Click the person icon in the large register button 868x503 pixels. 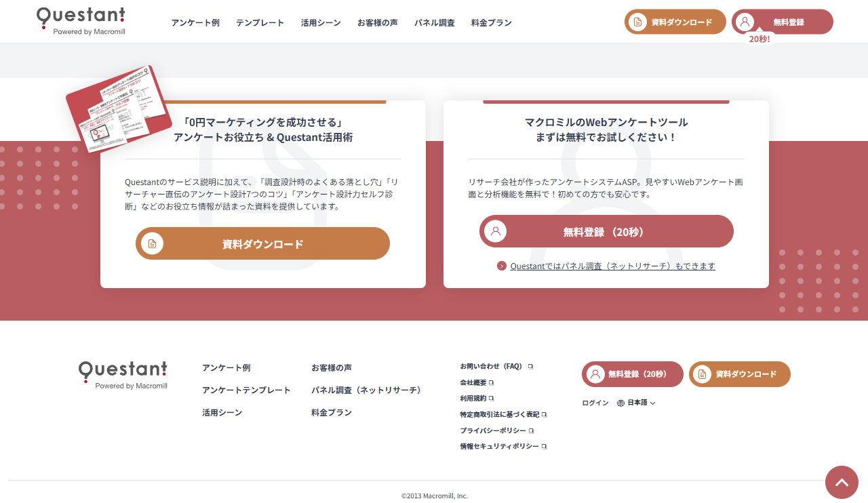click(x=496, y=231)
